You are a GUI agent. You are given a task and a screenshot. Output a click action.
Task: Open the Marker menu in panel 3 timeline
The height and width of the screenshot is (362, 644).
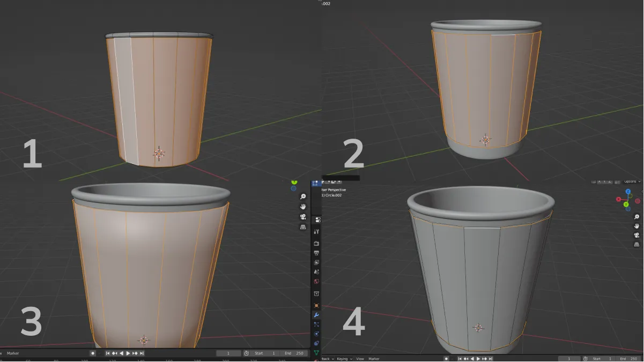coord(13,353)
